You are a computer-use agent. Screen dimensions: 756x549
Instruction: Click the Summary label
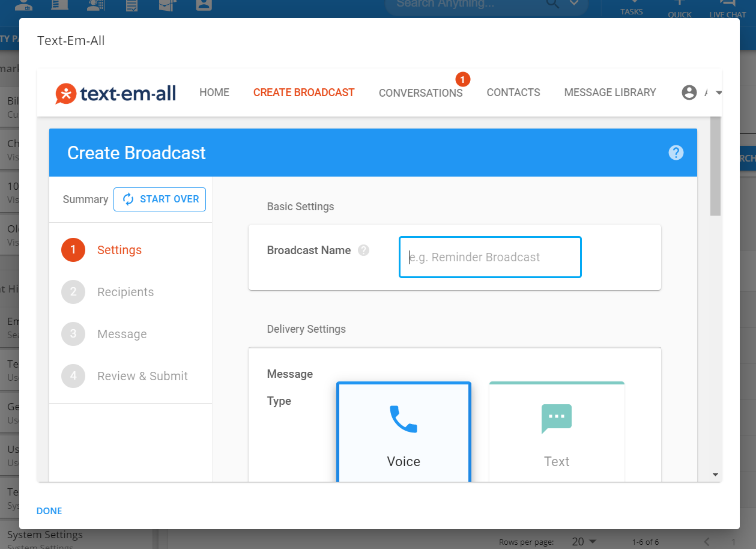85,199
